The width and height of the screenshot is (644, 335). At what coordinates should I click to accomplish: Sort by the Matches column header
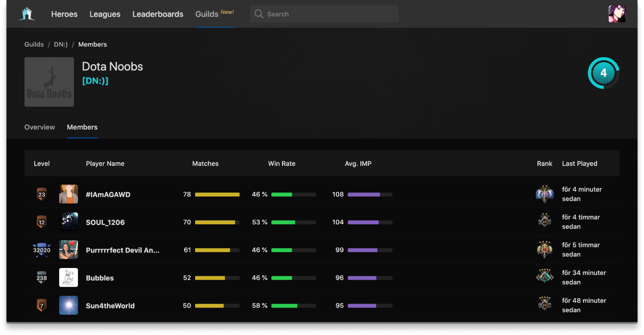(205, 164)
